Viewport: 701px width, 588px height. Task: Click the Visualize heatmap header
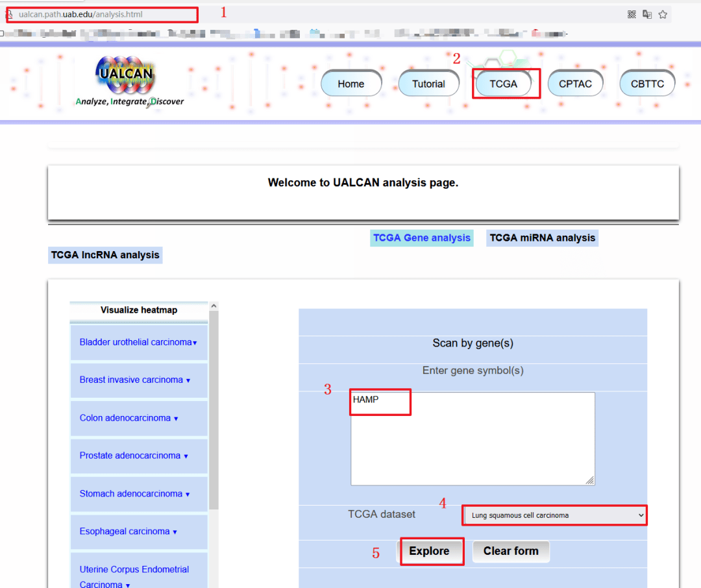click(139, 310)
